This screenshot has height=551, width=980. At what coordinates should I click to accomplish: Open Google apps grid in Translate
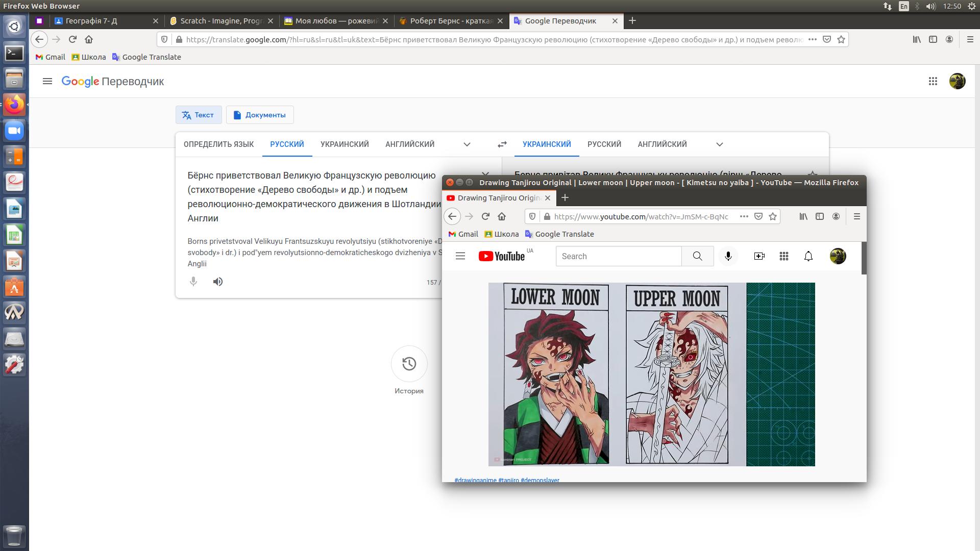point(933,81)
